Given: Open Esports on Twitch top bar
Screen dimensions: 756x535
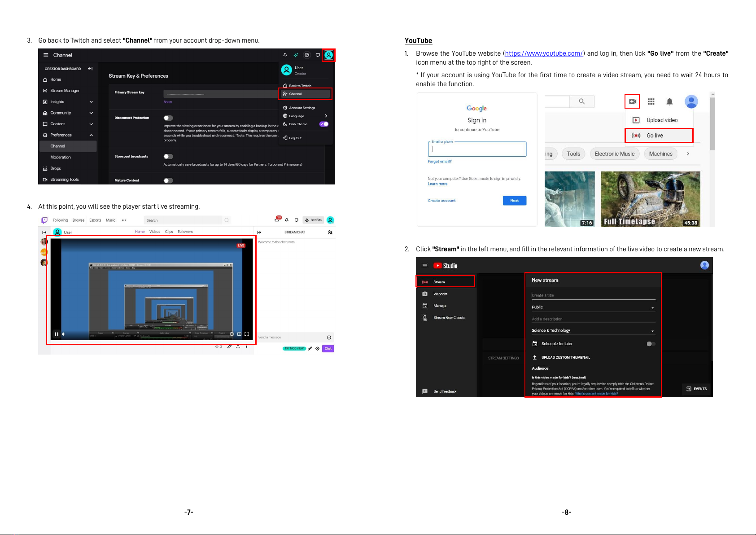Looking at the screenshot, I should (95, 220).
